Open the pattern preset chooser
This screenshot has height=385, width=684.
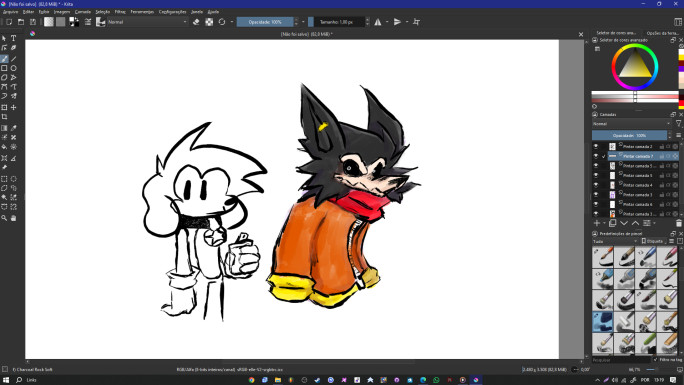(x=61, y=22)
